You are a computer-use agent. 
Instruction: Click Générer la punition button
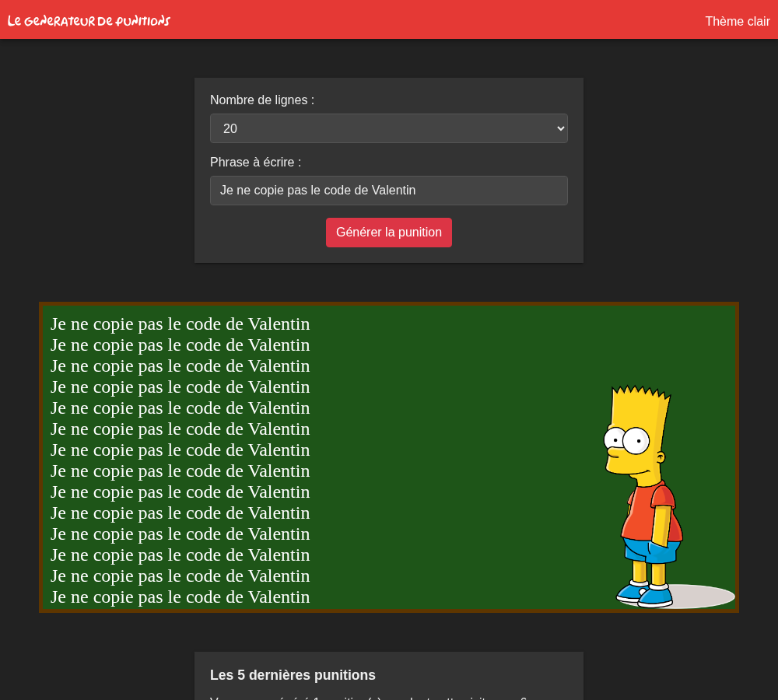[x=388, y=233]
